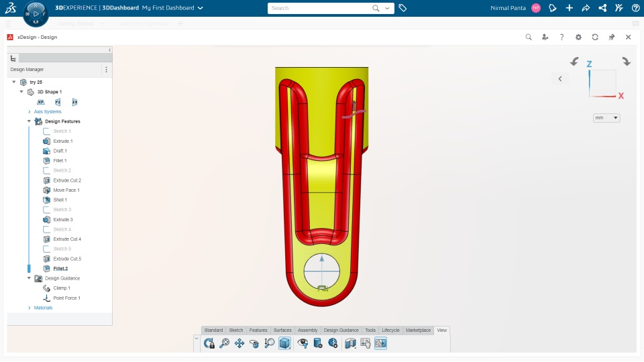Collapse the bottom action bar chevron
This screenshot has height=362, width=644.
click(x=197, y=339)
